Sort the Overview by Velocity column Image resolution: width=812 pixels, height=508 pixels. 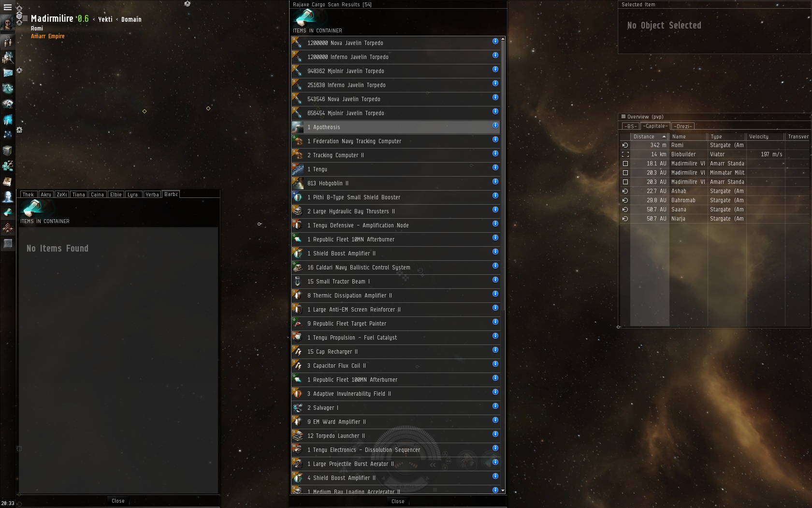[765, 137]
